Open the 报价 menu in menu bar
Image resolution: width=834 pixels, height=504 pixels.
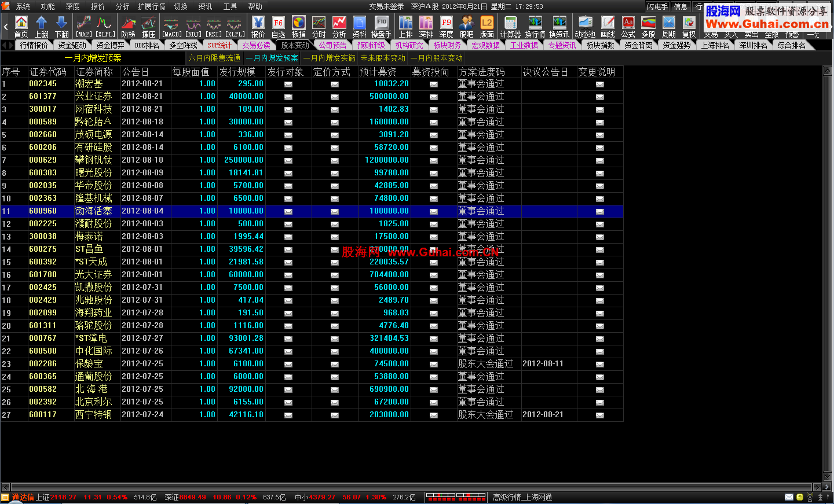coord(98,6)
